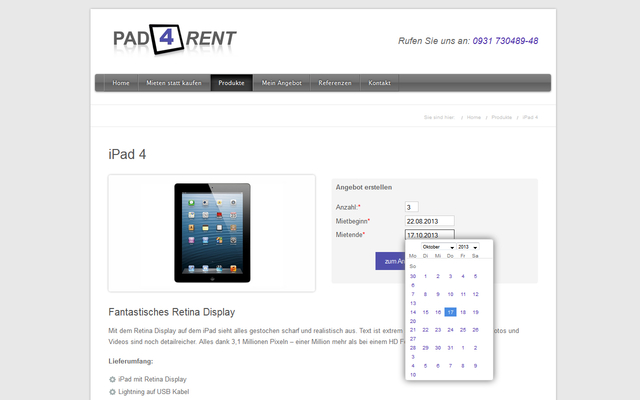Click phone number 0931 730489-48
The image size is (640, 400).
click(505, 41)
